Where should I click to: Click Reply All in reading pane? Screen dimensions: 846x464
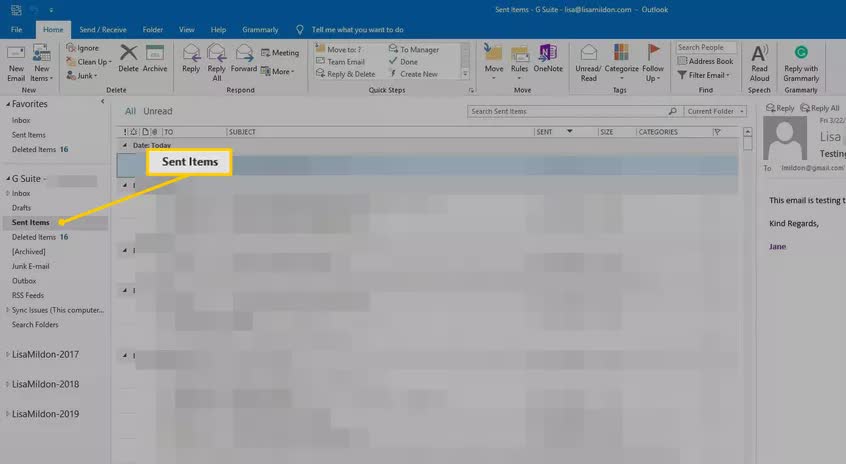click(x=820, y=108)
